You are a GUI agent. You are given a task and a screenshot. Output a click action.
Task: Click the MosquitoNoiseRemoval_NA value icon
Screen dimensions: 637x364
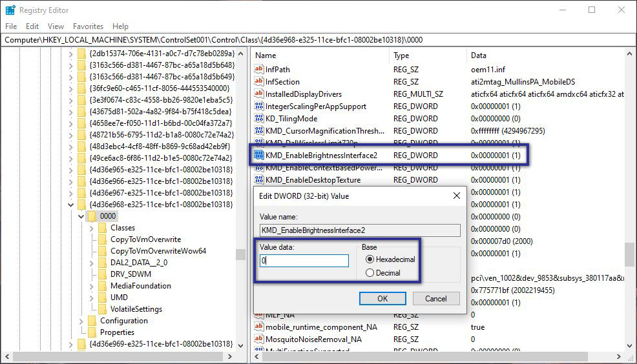tap(259, 339)
